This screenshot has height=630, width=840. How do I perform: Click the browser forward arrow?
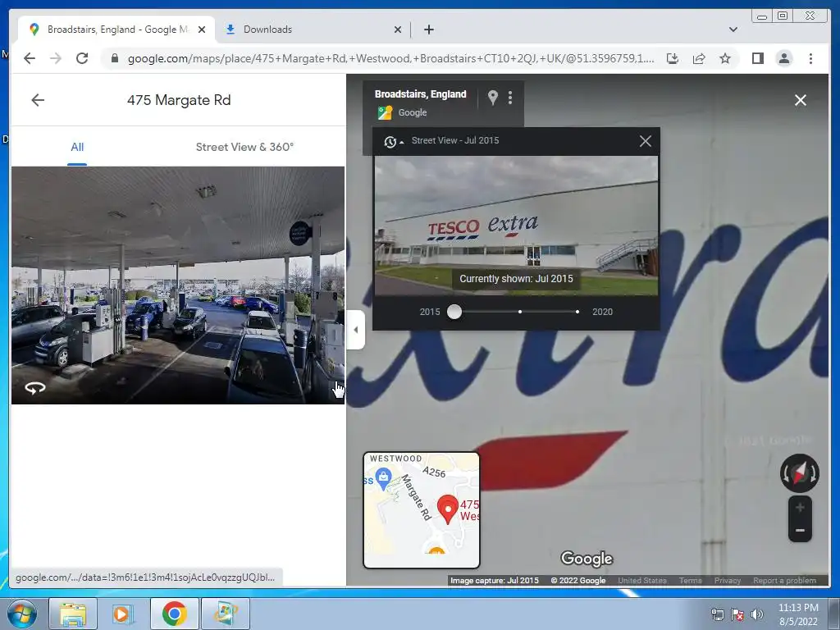pyautogui.click(x=56, y=58)
